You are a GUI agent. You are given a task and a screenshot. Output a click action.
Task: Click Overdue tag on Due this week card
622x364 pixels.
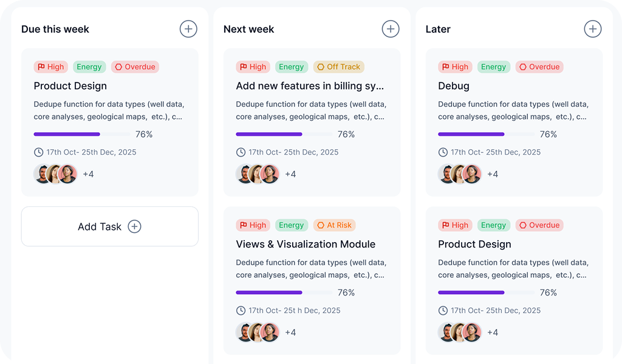point(135,67)
